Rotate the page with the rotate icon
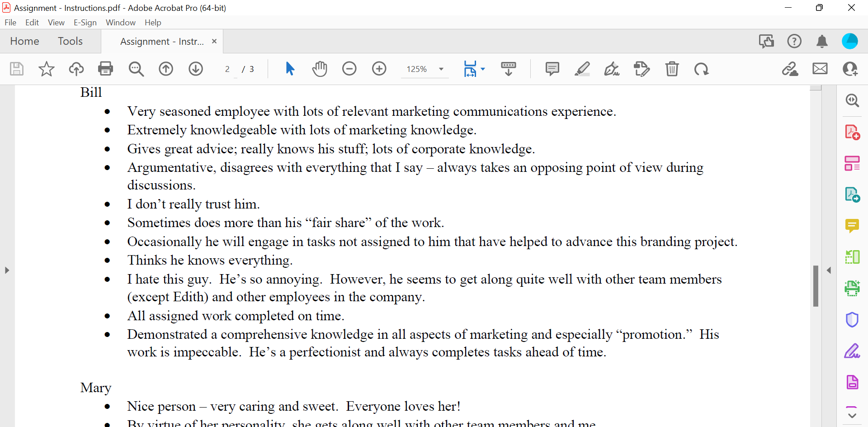The image size is (868, 427). [x=702, y=69]
